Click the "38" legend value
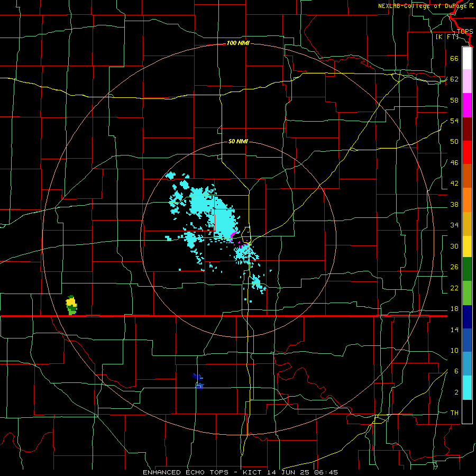 tap(454, 204)
